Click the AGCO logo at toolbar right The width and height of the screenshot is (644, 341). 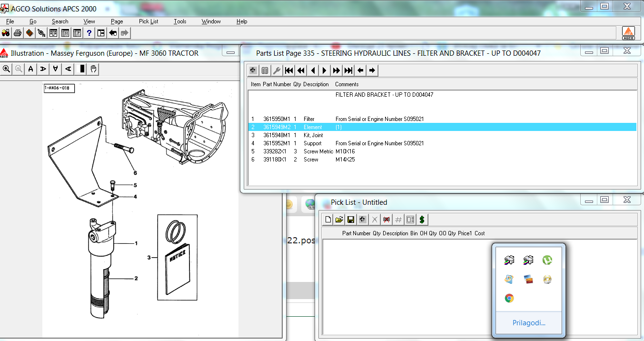coord(628,33)
